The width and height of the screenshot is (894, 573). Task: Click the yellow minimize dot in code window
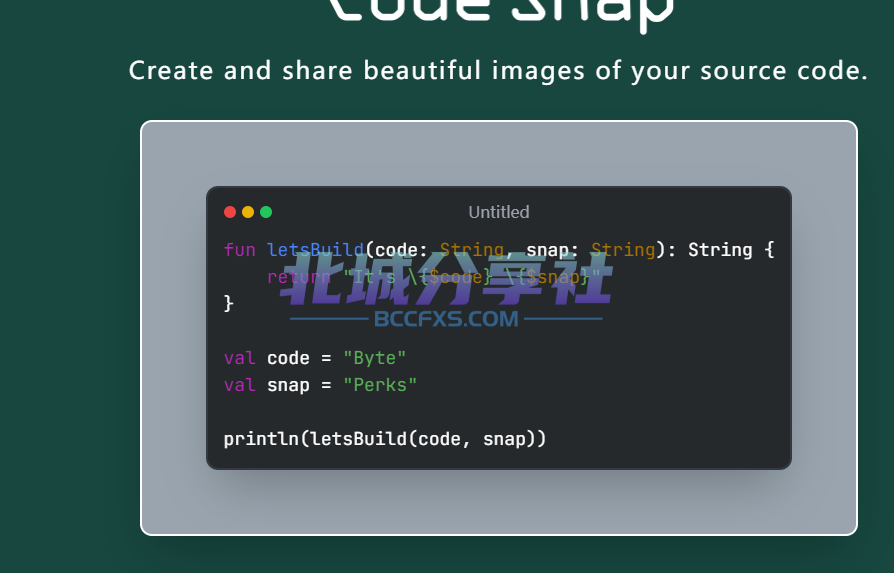(x=248, y=212)
